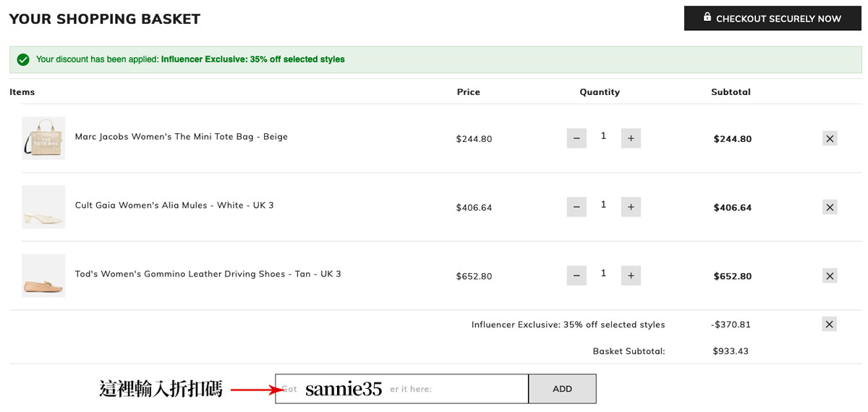The height and width of the screenshot is (412, 868).
Task: Increase quantity of Cult Gaia Alia Mules
Action: coord(631,207)
